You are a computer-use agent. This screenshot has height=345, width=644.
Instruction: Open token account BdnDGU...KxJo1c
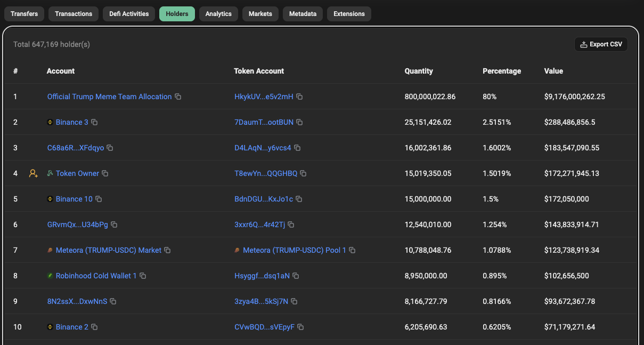(x=264, y=199)
